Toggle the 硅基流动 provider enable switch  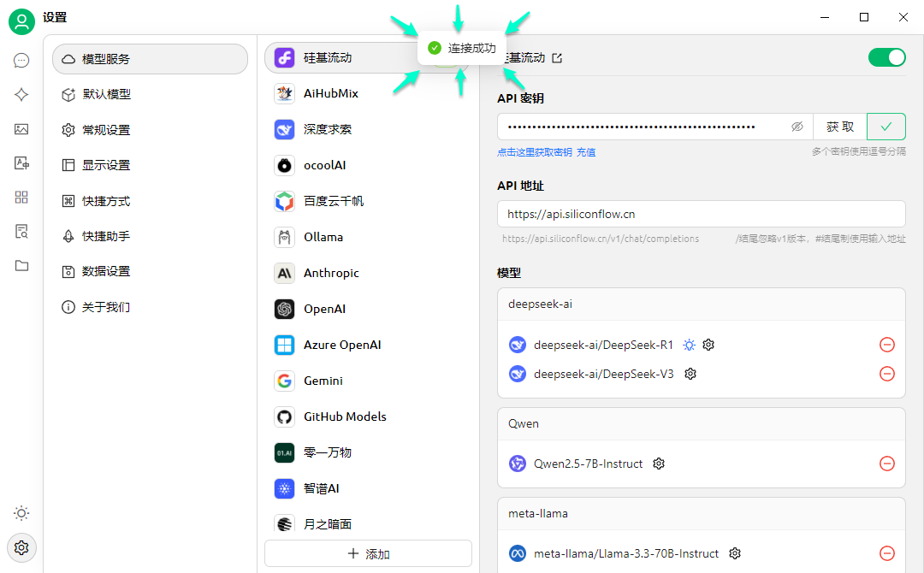[886, 57]
